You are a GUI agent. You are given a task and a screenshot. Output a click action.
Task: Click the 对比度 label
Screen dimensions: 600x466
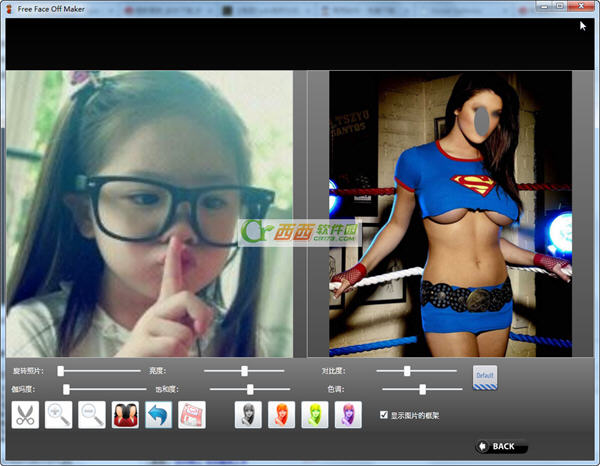tap(333, 371)
